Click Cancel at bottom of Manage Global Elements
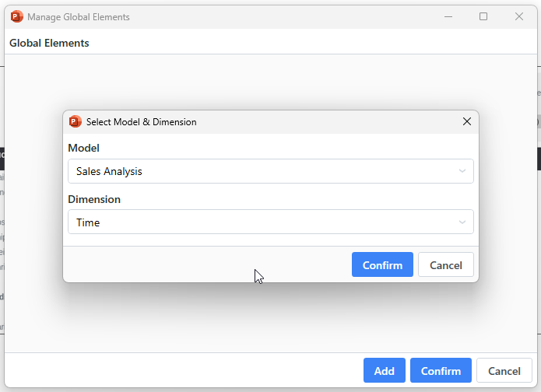 pyautogui.click(x=504, y=371)
